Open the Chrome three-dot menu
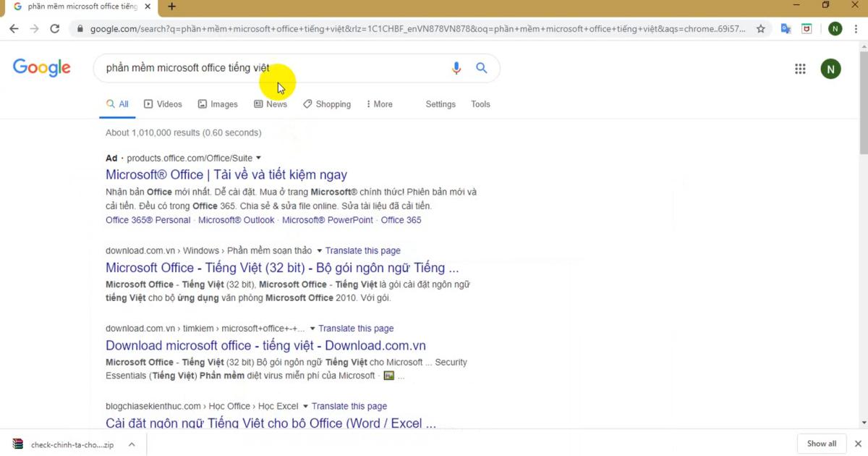868x456 pixels. pos(857,29)
